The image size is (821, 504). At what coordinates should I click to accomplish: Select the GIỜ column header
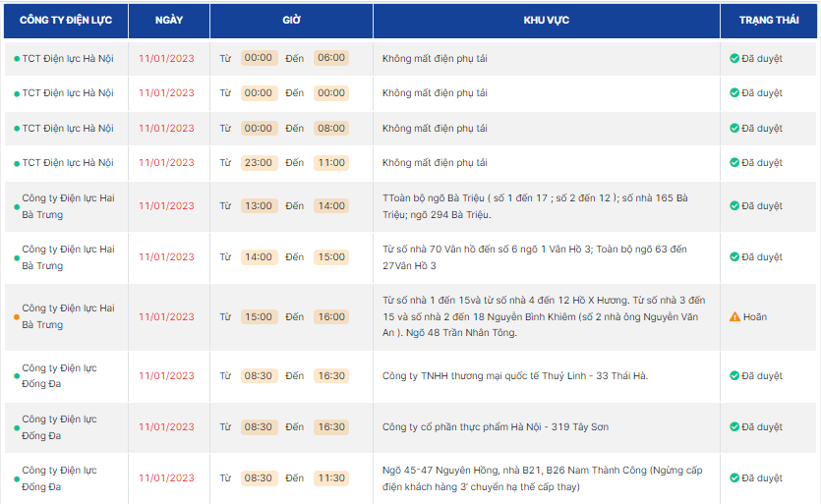pyautogui.click(x=292, y=21)
